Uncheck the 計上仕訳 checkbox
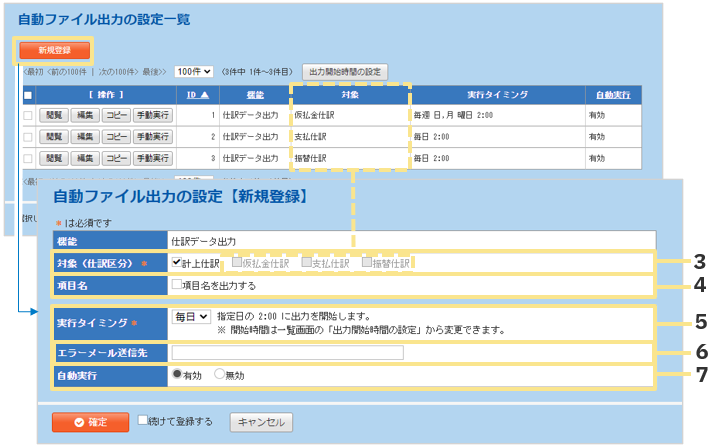Image resolution: width=716 pixels, height=448 pixels. (x=177, y=263)
